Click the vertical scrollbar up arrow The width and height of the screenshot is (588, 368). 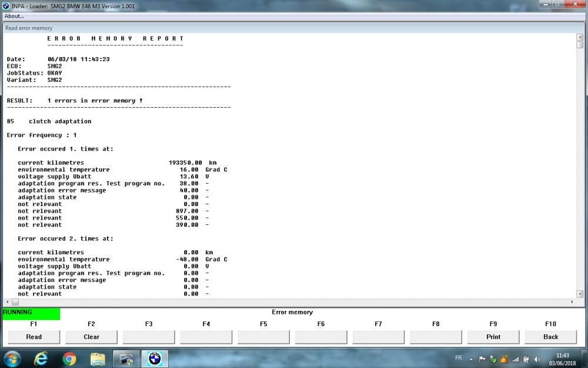point(580,37)
